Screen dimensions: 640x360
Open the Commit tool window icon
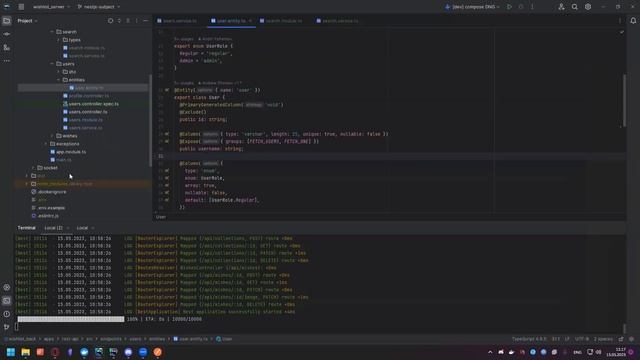point(7,34)
